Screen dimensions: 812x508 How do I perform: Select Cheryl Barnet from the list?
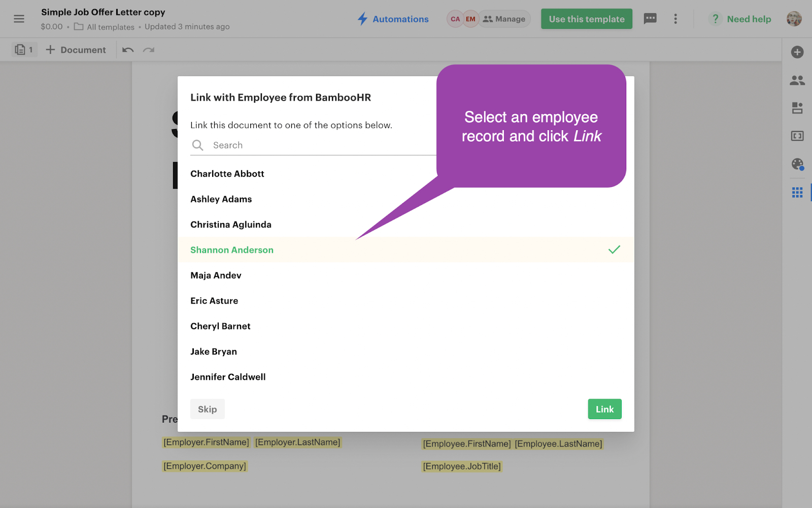[406, 326]
